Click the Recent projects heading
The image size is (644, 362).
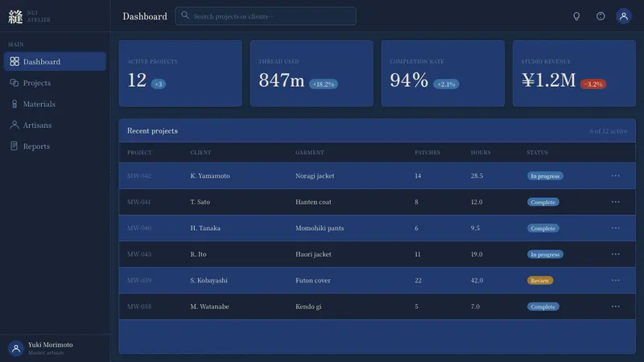tap(152, 130)
